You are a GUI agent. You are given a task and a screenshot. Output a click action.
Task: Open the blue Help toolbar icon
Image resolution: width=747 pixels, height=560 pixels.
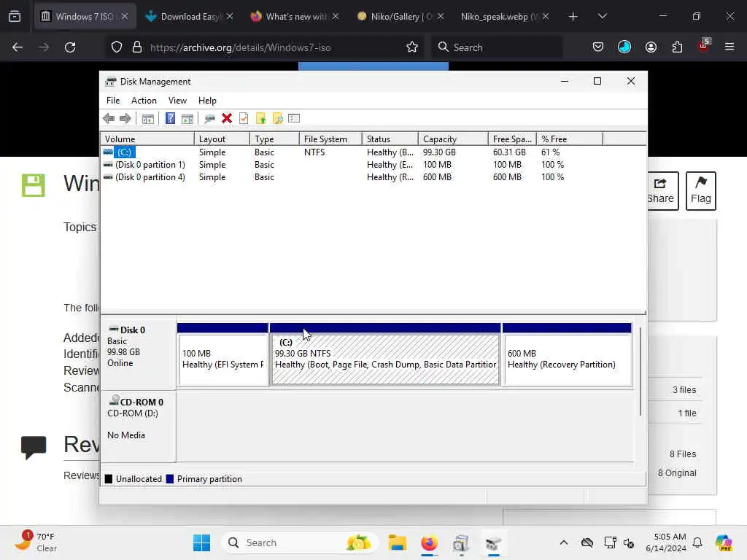170,118
